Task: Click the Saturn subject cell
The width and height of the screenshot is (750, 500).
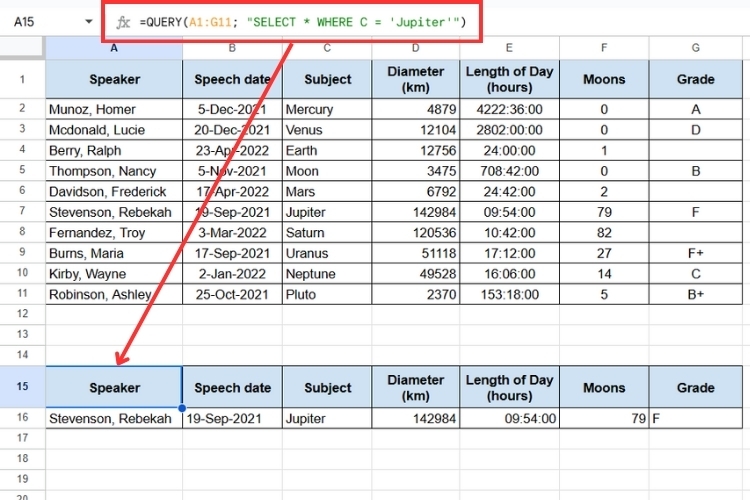Action: tap(327, 233)
